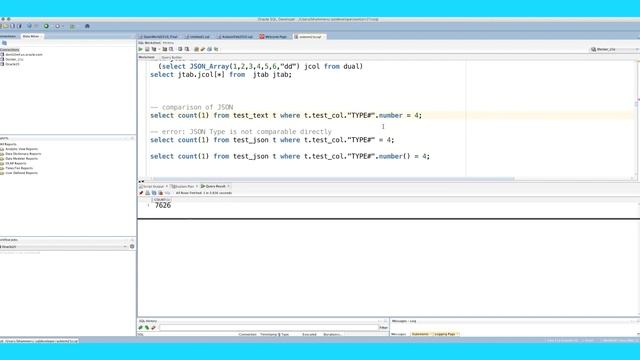Select Data Dictionary Reports folder
The image size is (640, 360).
(21, 154)
